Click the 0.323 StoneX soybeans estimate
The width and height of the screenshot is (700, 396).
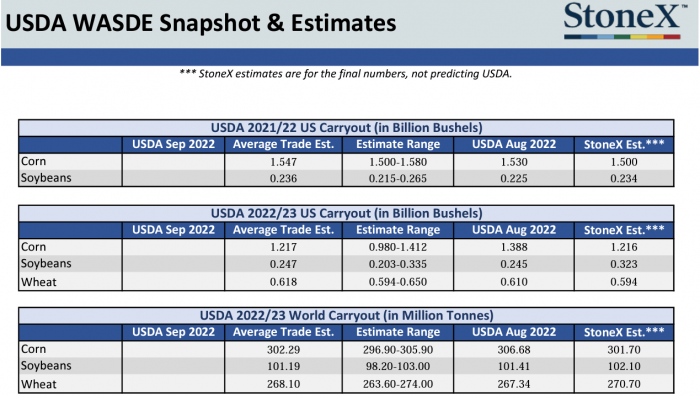624,264
